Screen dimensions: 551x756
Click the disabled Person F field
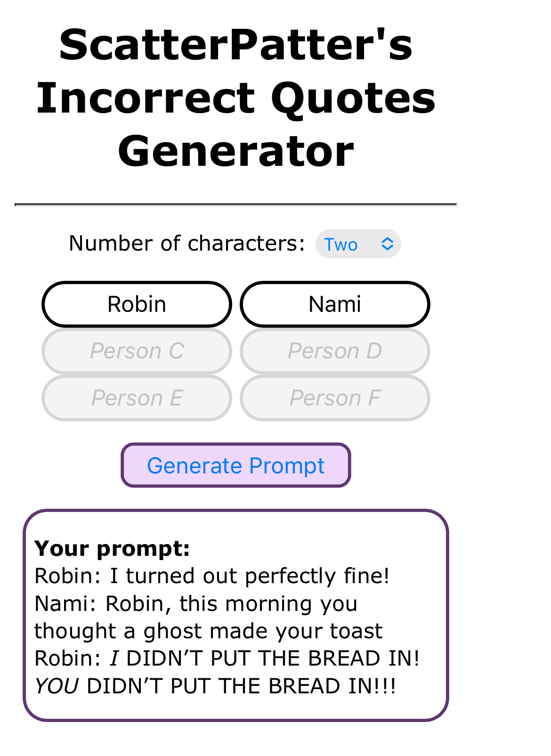(335, 398)
